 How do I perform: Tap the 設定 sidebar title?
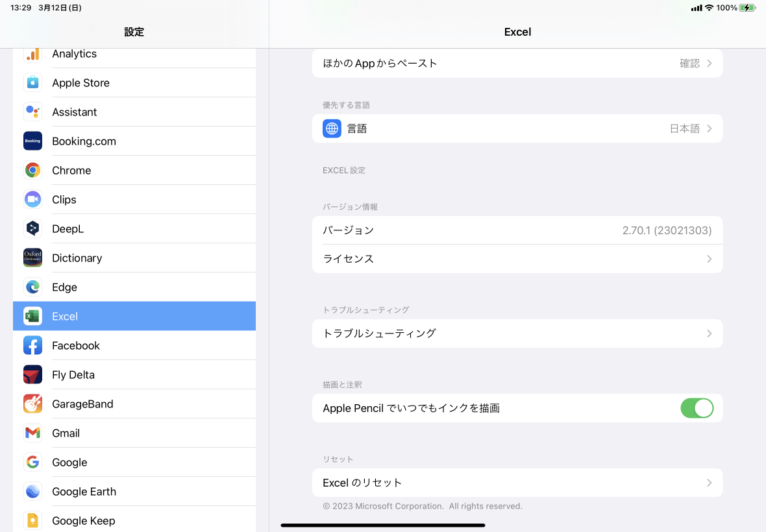[134, 32]
